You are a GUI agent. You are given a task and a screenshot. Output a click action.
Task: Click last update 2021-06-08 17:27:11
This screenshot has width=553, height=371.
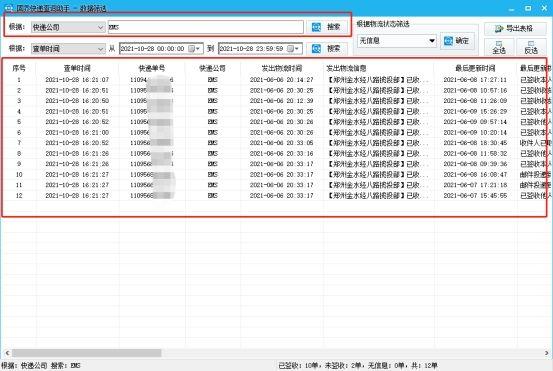point(475,80)
